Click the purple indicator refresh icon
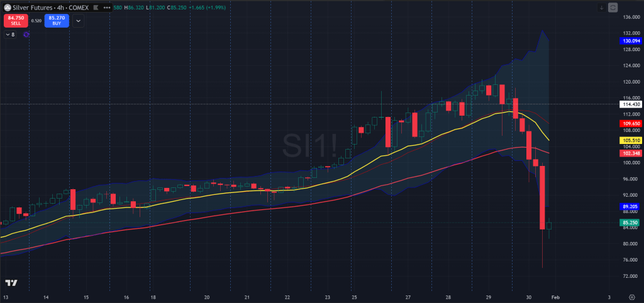 (26, 35)
